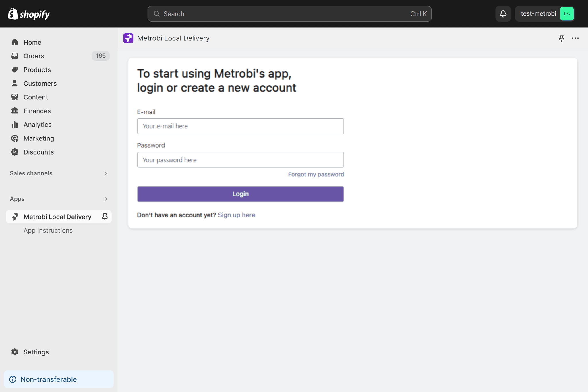Click the Content icon in sidebar

click(x=15, y=97)
